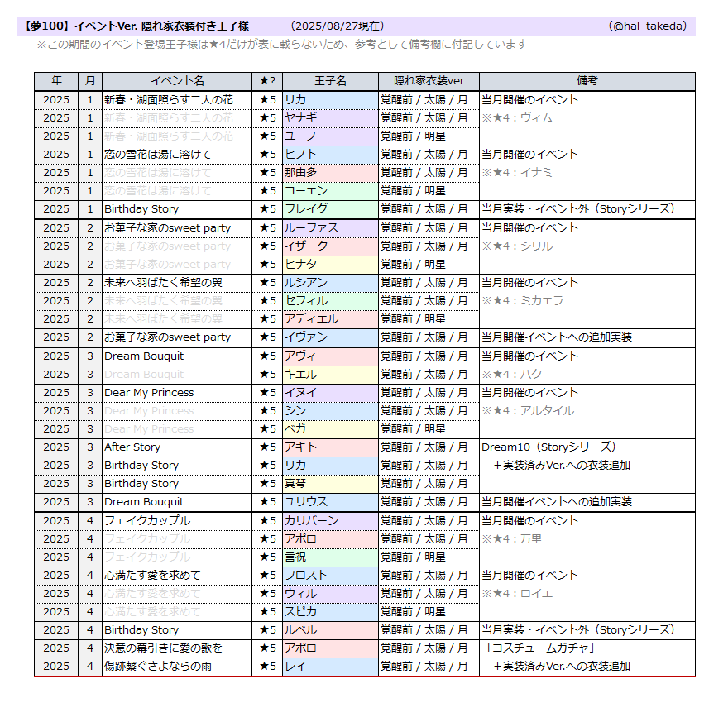Image resolution: width=728 pixels, height=703 pixels.
Task: Click the black event name フェイクカップル
Action: [147, 521]
